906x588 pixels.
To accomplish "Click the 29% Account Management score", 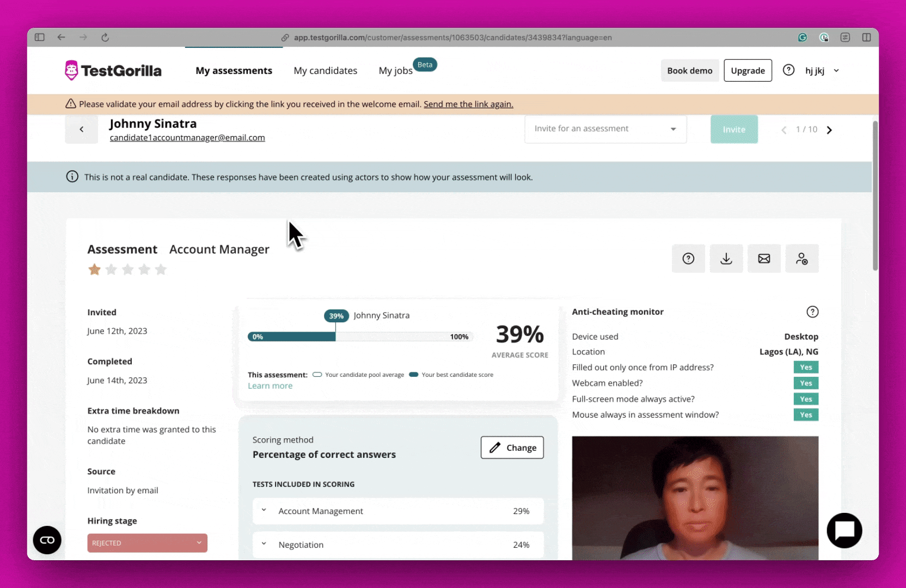I will tap(521, 511).
